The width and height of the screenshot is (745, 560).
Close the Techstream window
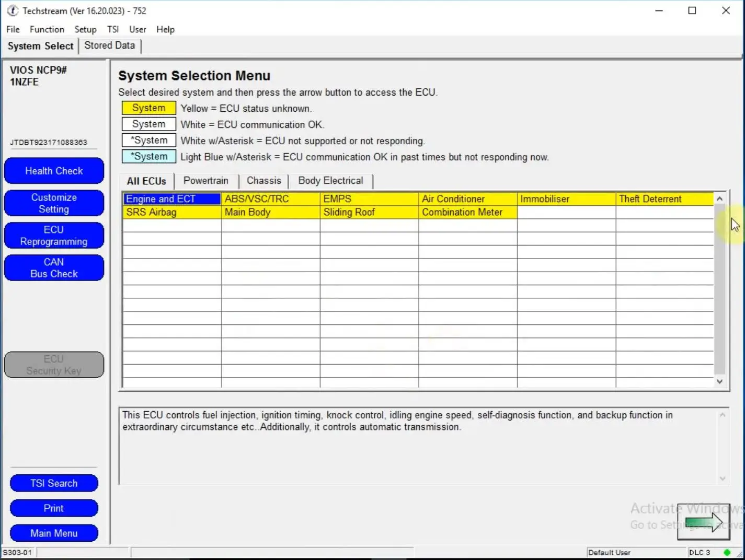click(726, 10)
